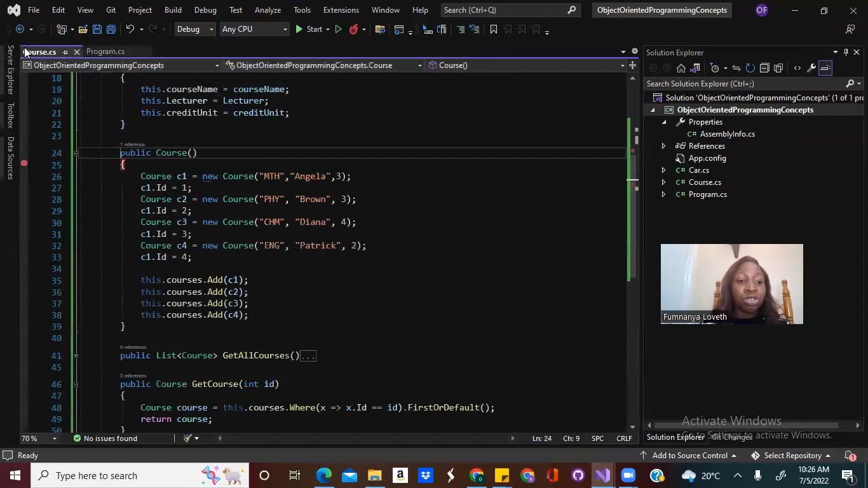Toggle a bookmark with the toolbar bookmark icon
Viewport: 868px width, 488px height.
pos(493,29)
